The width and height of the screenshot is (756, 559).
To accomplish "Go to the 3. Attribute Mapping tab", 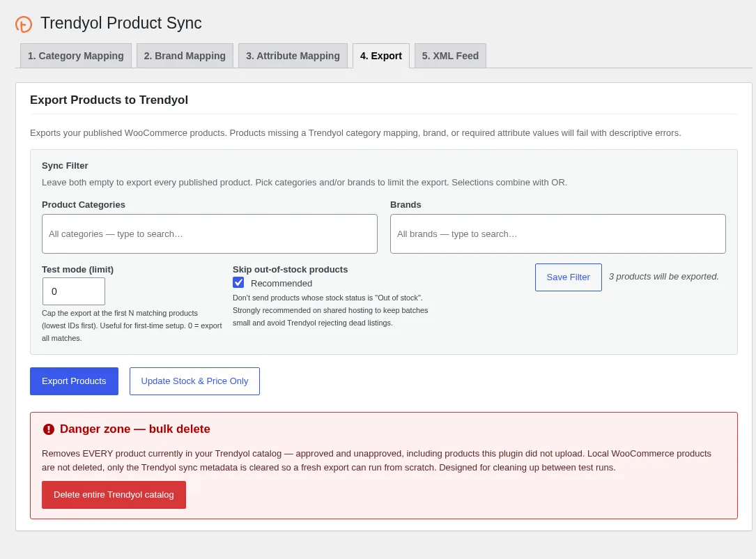I will pos(293,56).
